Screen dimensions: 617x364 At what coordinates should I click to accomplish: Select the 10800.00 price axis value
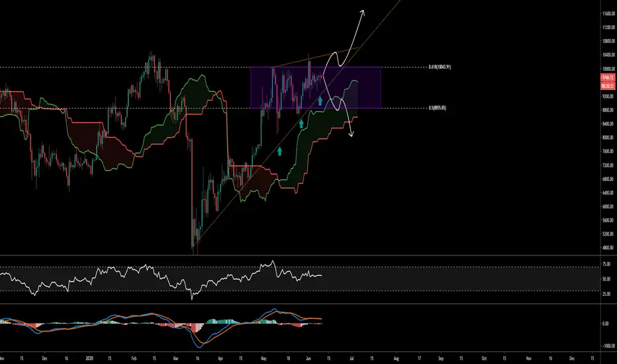[609, 41]
